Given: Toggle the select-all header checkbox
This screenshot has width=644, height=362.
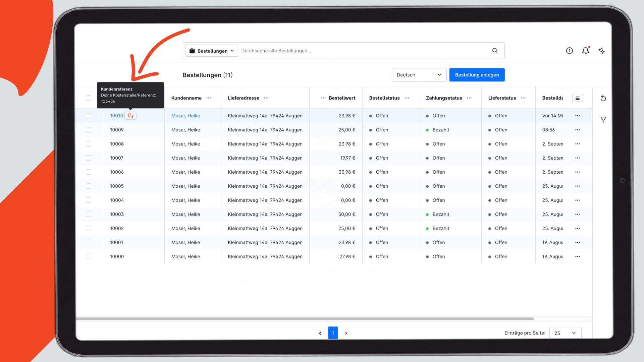Looking at the screenshot, I should pos(89,98).
